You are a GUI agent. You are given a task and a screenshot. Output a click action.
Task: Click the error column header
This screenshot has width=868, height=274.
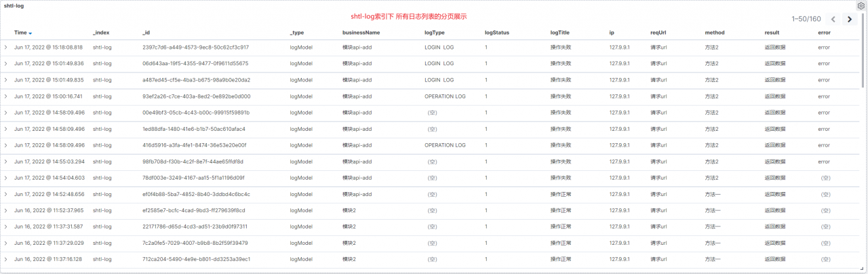click(824, 33)
